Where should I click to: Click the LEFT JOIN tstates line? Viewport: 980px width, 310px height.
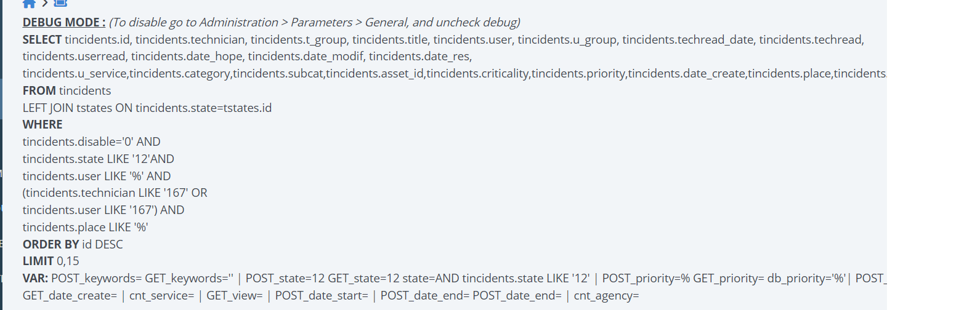coord(147,108)
